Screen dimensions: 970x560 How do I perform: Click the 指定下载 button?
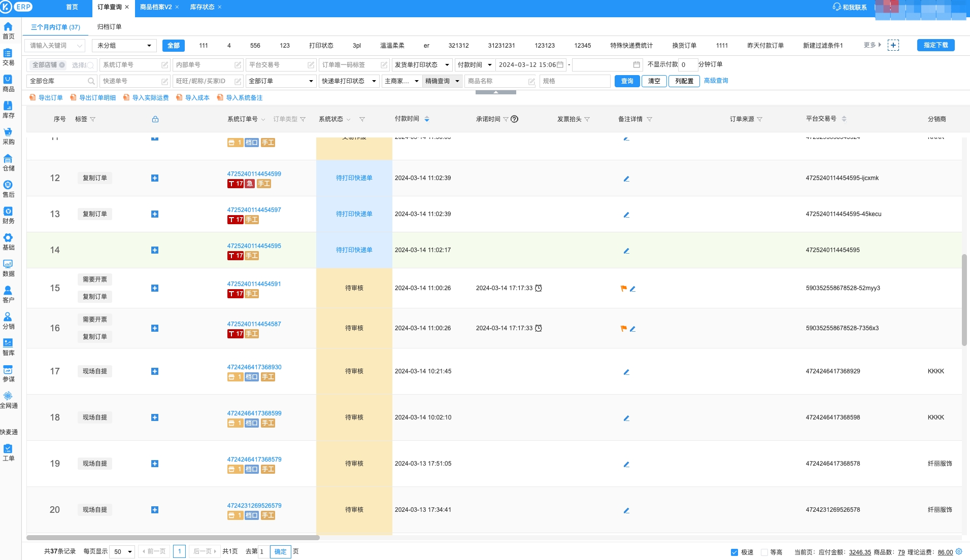pos(936,45)
